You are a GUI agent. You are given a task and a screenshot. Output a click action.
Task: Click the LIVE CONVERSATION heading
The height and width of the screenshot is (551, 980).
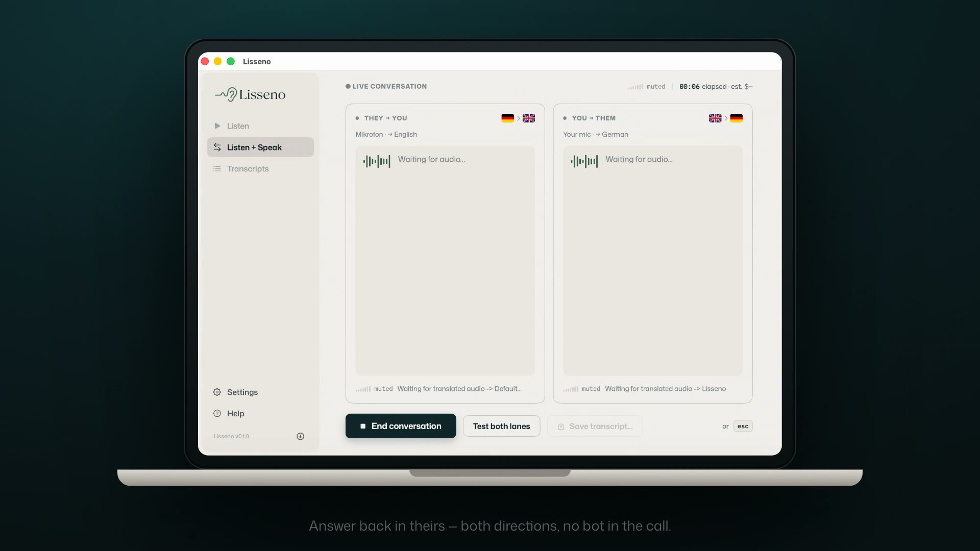coord(389,87)
